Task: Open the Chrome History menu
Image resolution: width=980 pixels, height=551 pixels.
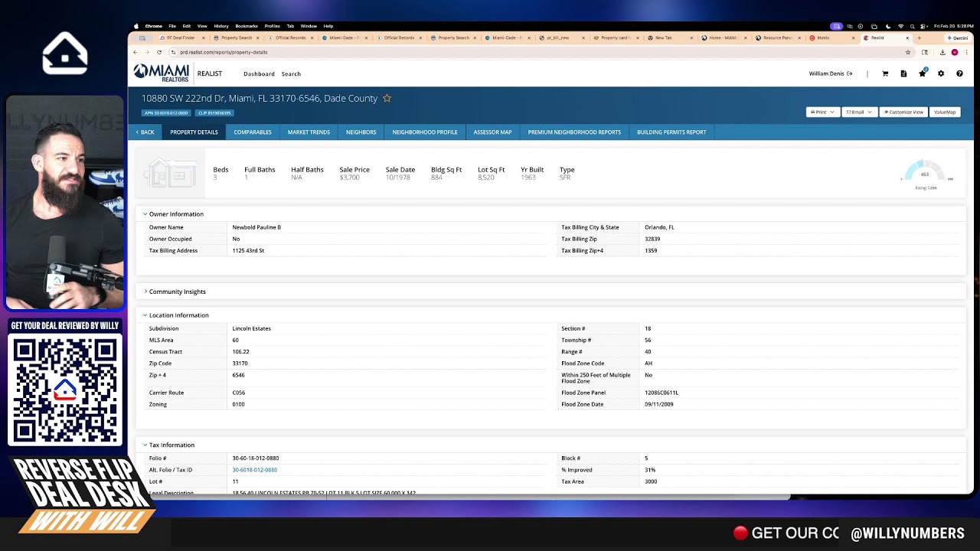Action: click(x=221, y=26)
